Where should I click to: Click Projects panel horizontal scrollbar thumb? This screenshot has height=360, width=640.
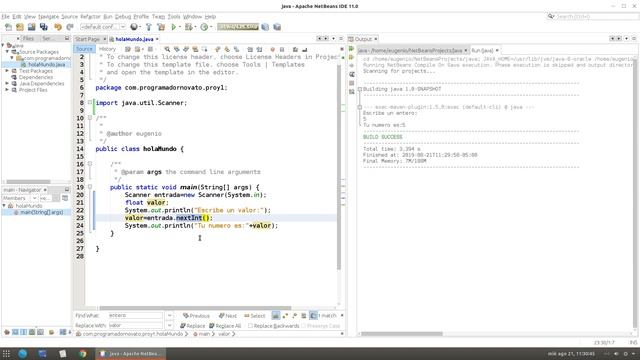[28, 182]
